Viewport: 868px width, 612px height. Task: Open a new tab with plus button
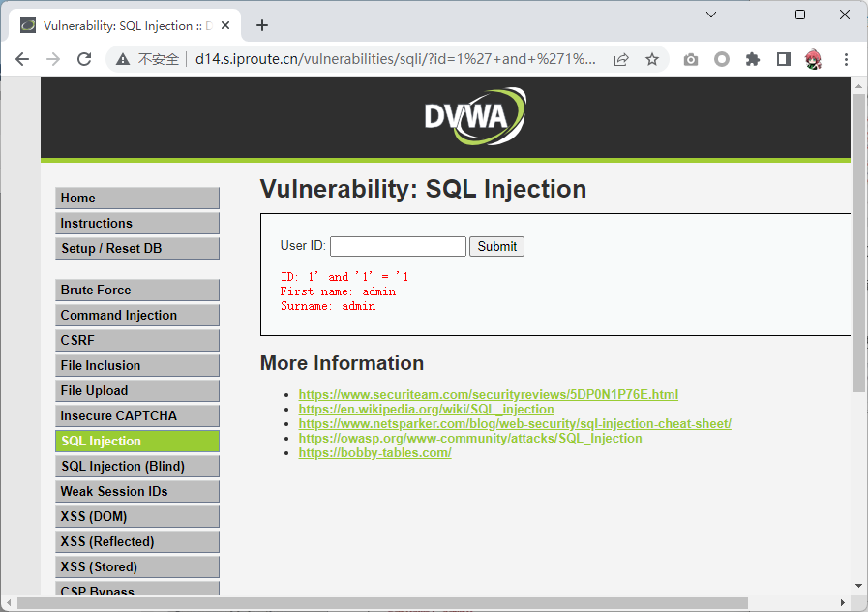[261, 25]
